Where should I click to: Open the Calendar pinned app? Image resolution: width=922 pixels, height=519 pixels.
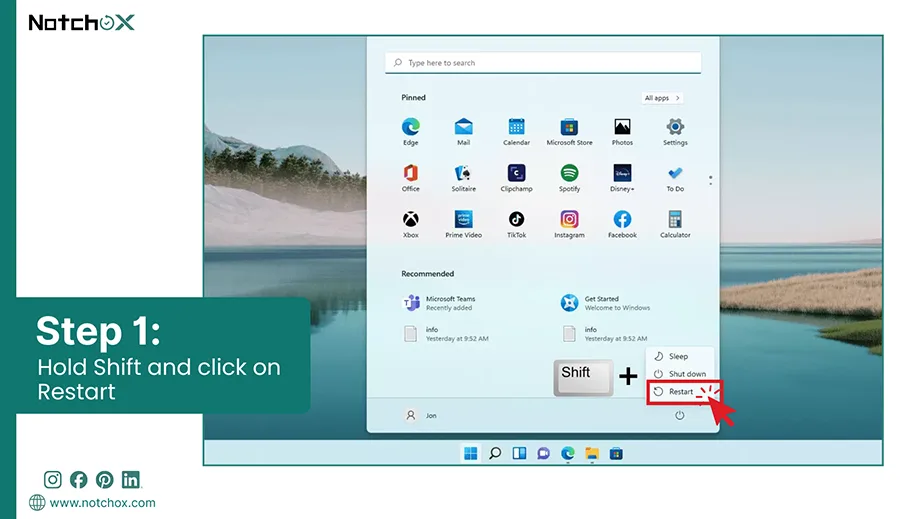coord(516,131)
